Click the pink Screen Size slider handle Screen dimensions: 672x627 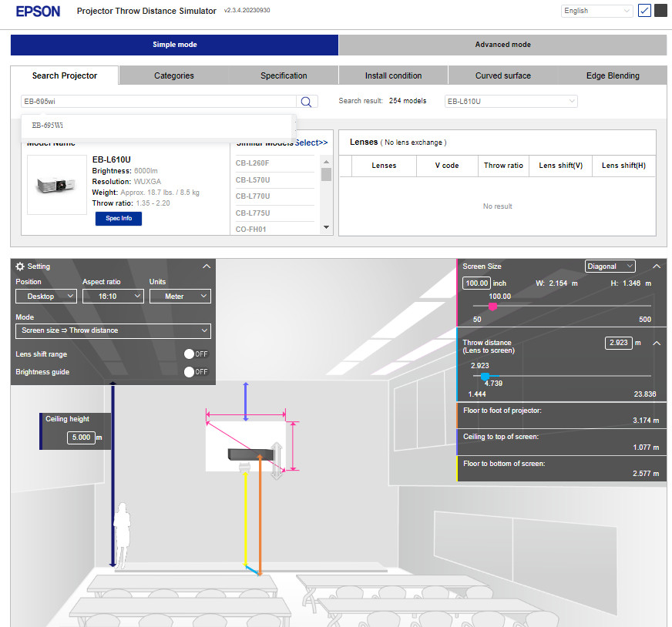click(x=493, y=307)
